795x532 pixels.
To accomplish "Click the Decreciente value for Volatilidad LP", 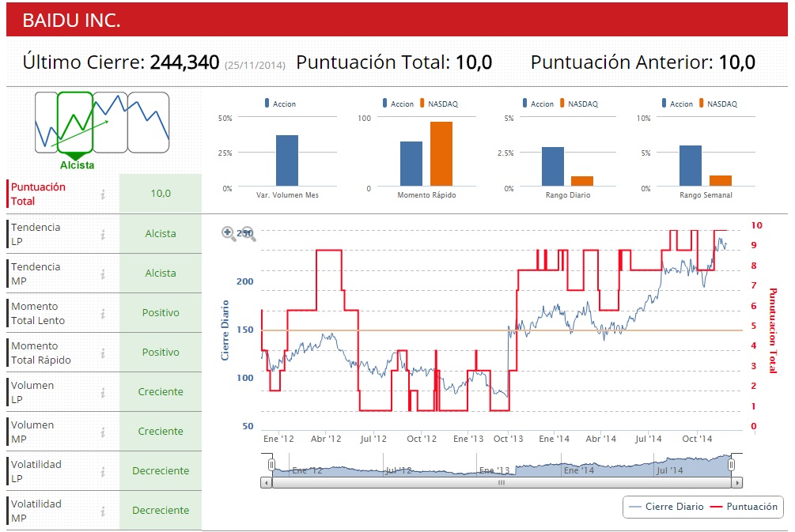I will click(x=161, y=471).
